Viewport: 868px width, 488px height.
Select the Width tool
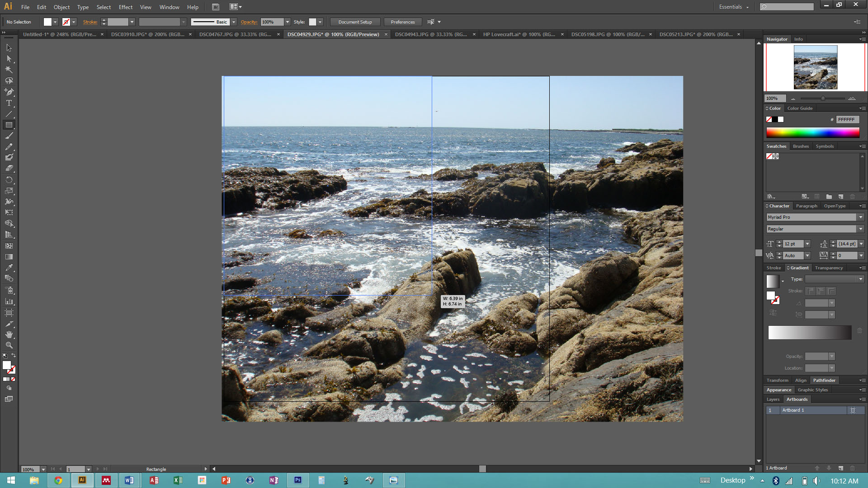9,202
